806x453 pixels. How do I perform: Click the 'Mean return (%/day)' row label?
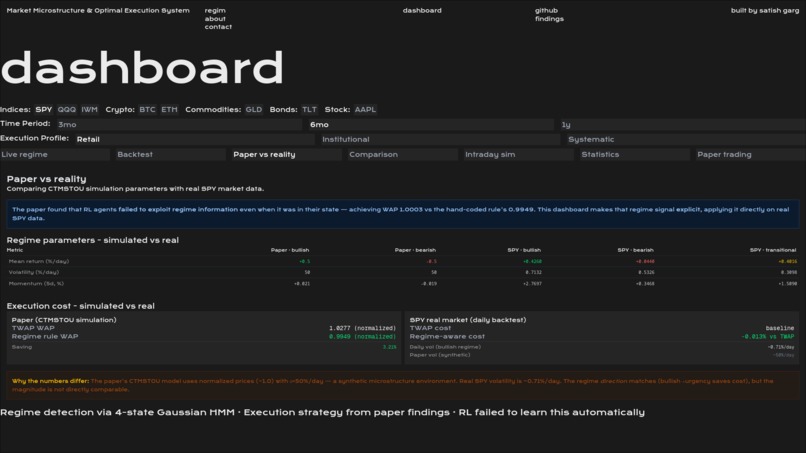pos(39,261)
